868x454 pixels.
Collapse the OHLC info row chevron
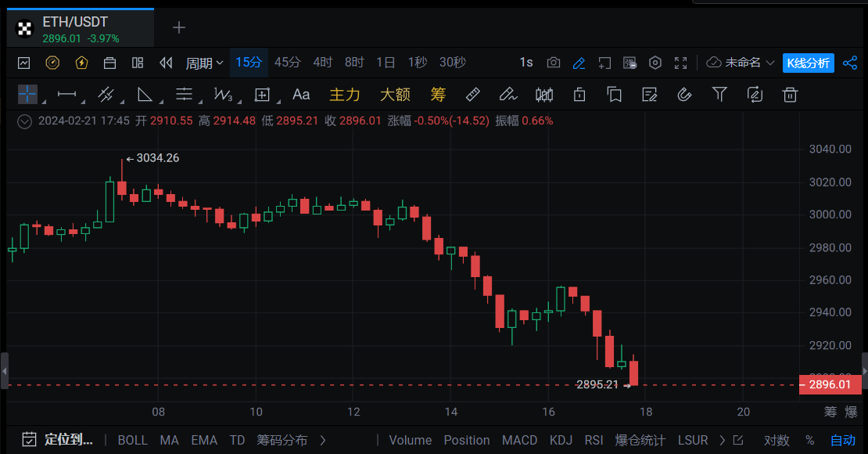24,121
